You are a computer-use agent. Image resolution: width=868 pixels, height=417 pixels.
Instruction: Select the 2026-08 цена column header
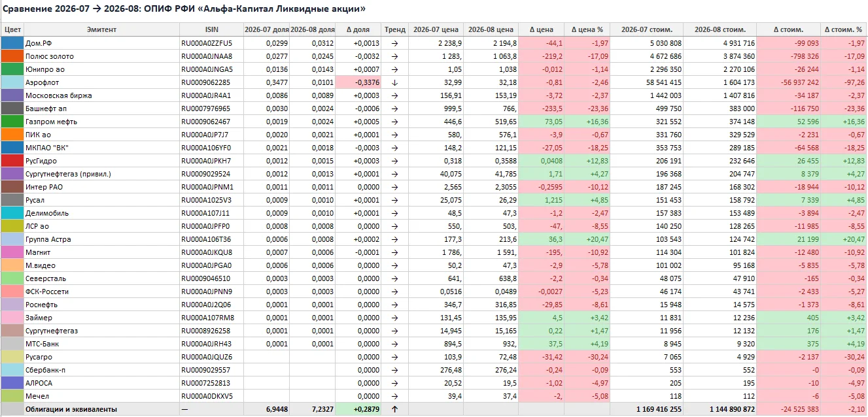[491, 29]
